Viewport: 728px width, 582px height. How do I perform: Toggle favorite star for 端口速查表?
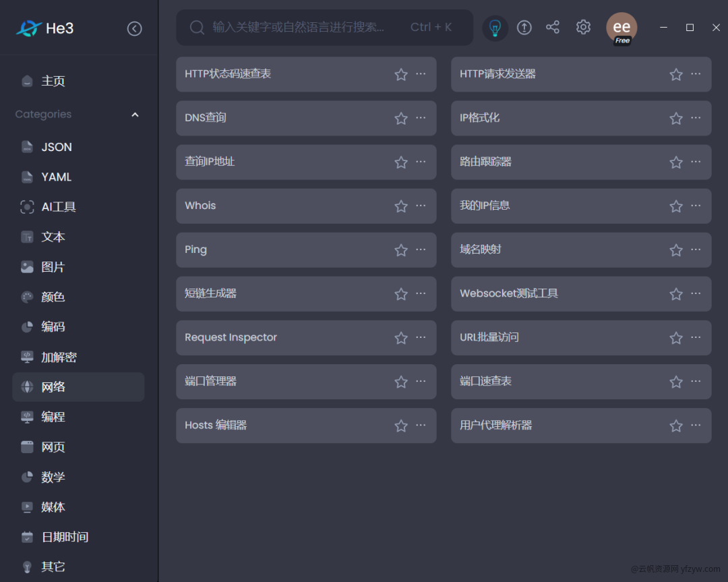(676, 382)
